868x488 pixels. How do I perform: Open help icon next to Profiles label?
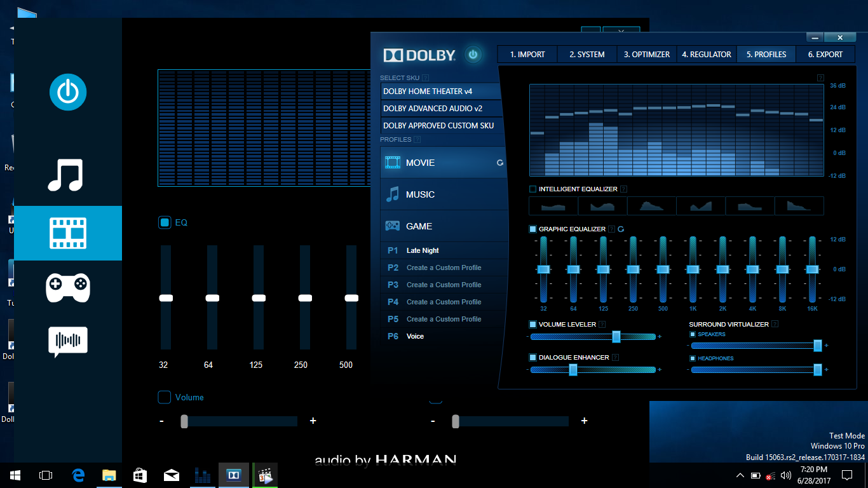click(x=417, y=139)
